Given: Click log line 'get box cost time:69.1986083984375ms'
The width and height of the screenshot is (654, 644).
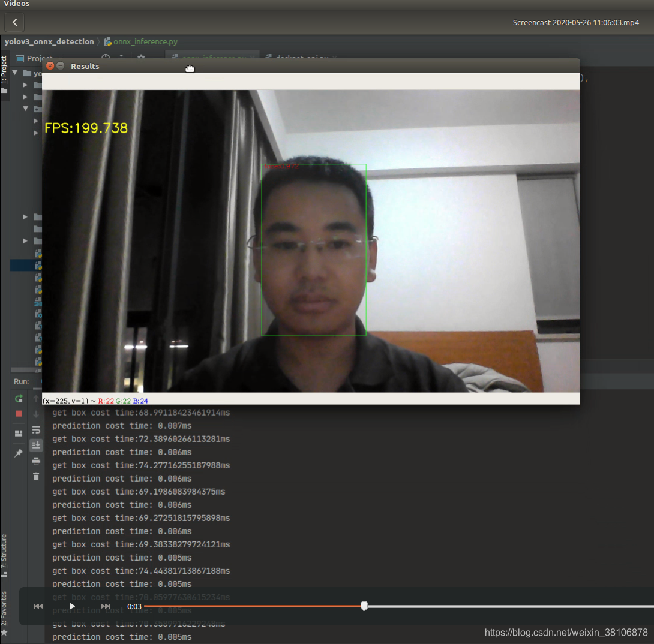Looking at the screenshot, I should click(x=139, y=492).
